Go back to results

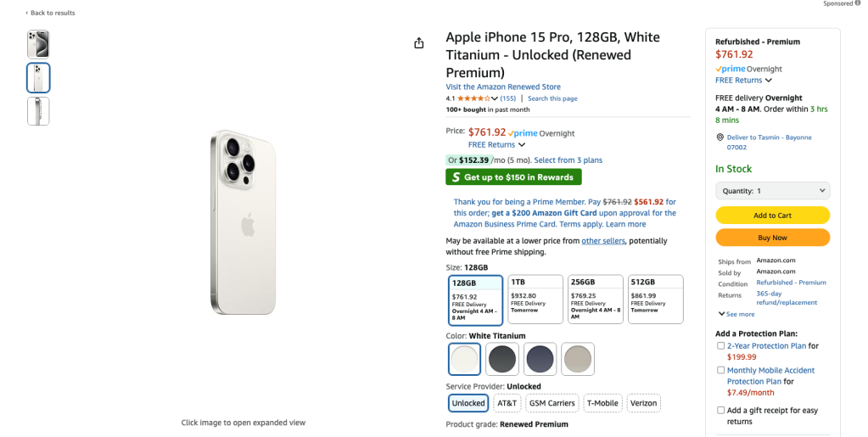[50, 13]
